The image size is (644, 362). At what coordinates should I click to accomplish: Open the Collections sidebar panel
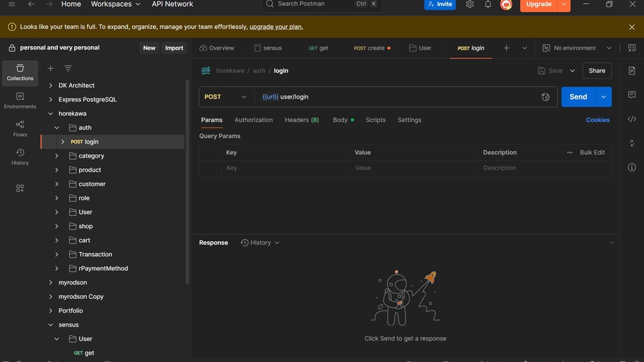(x=19, y=72)
